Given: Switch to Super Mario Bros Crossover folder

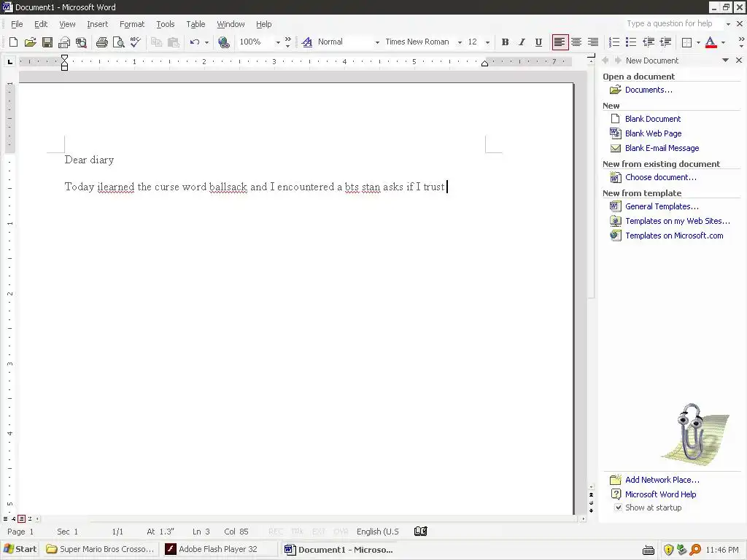Looking at the screenshot, I should (x=101, y=549).
